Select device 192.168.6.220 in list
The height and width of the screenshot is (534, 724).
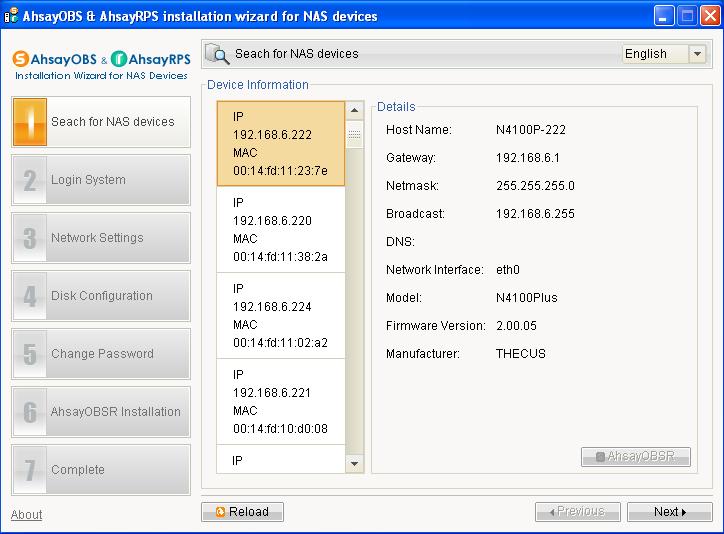pos(281,229)
